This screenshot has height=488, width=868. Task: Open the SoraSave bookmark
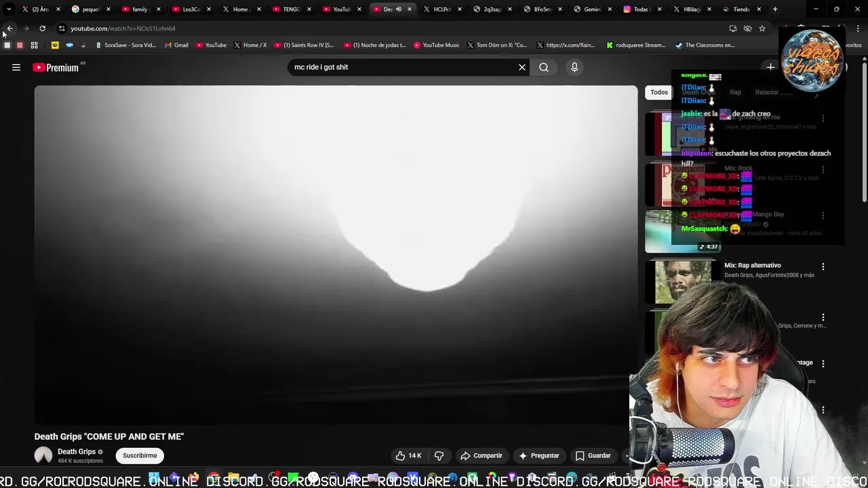click(x=125, y=45)
